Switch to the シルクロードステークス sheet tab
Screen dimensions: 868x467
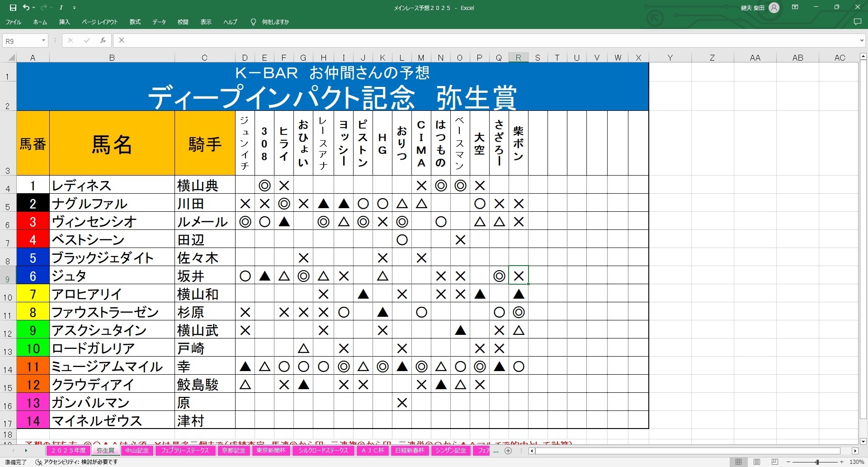tap(323, 451)
